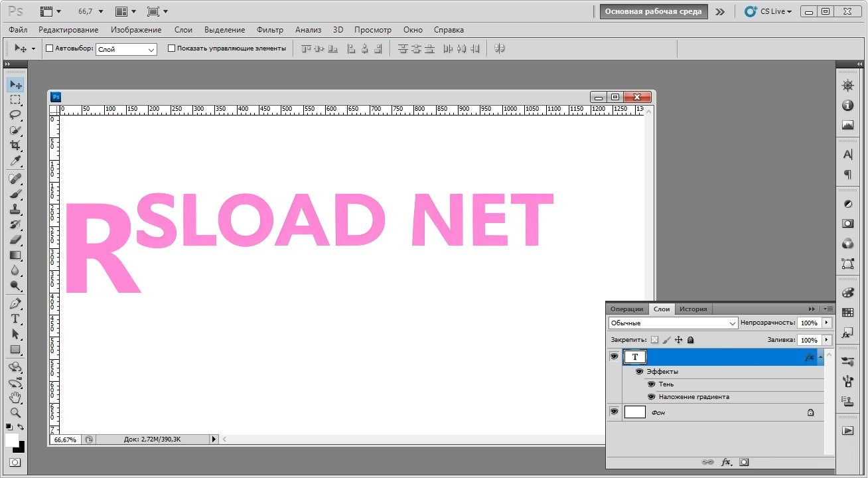Show more workspaces with double chevron

pos(720,12)
